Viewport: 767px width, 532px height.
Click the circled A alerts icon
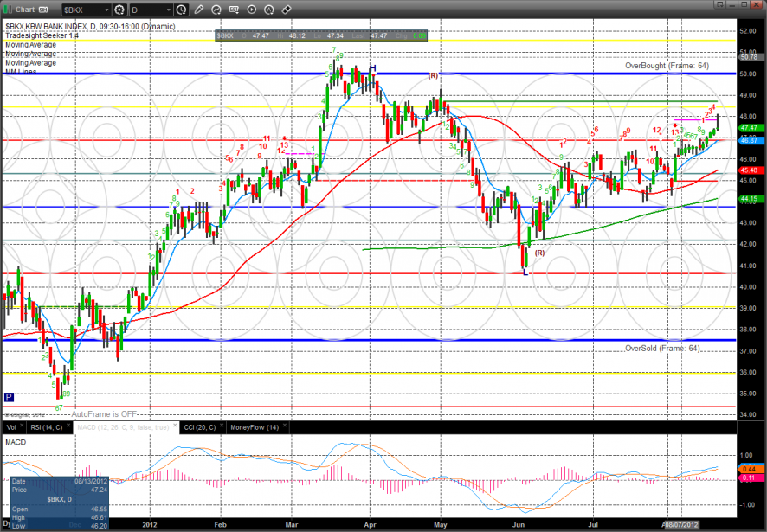269,10
